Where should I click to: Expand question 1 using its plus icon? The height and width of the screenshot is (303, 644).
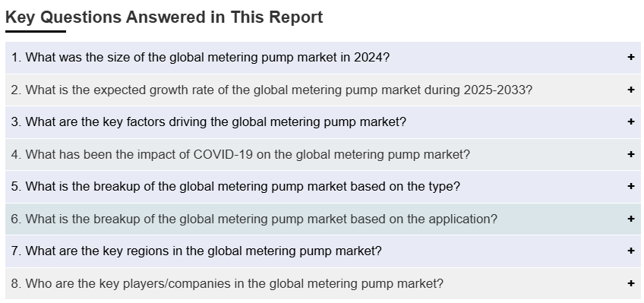pos(631,57)
